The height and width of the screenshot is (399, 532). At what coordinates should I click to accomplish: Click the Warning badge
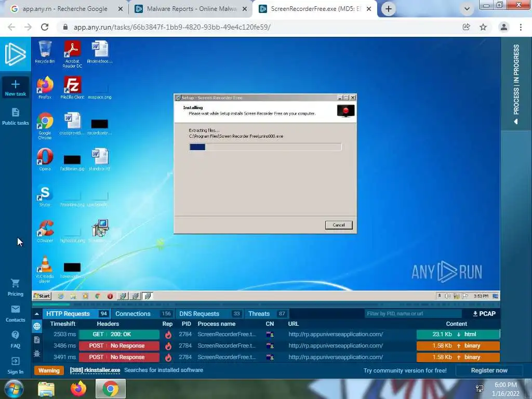[x=49, y=370]
